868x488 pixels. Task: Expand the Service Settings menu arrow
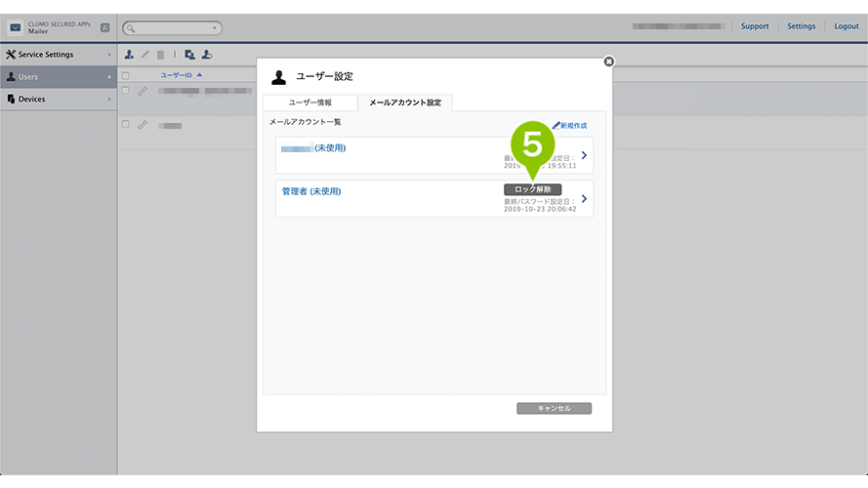pos(109,55)
